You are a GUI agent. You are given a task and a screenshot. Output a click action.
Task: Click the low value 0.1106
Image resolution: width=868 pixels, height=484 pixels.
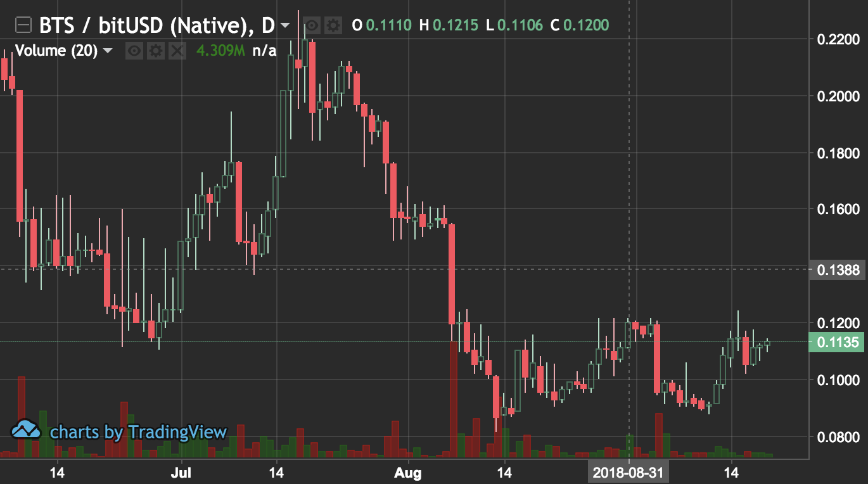[520, 26]
